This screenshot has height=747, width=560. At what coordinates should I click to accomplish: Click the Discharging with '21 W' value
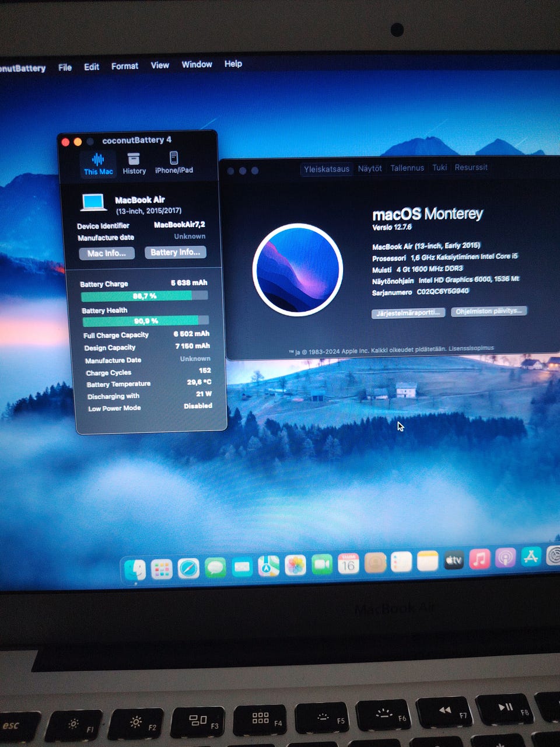[x=204, y=394]
